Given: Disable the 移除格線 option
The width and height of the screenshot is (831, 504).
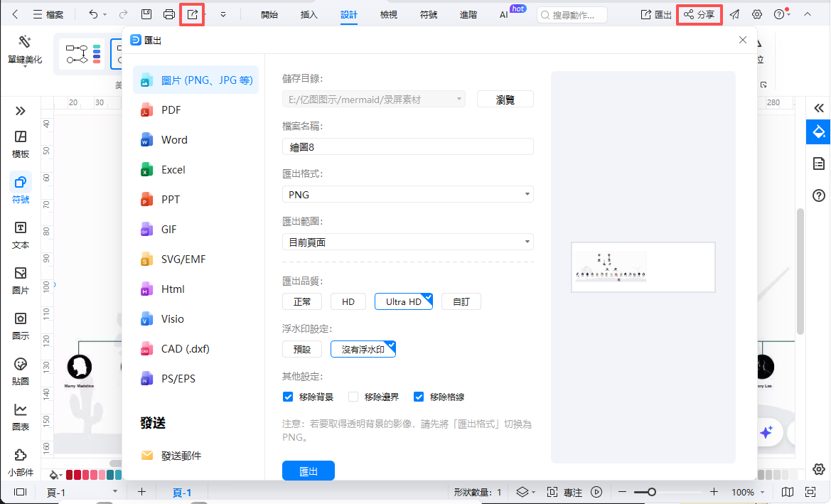Looking at the screenshot, I should tap(419, 397).
